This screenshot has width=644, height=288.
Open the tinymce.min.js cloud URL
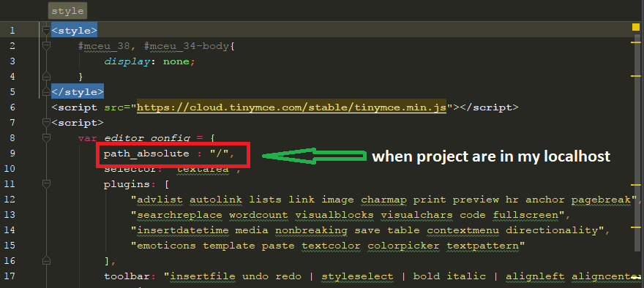pos(291,107)
